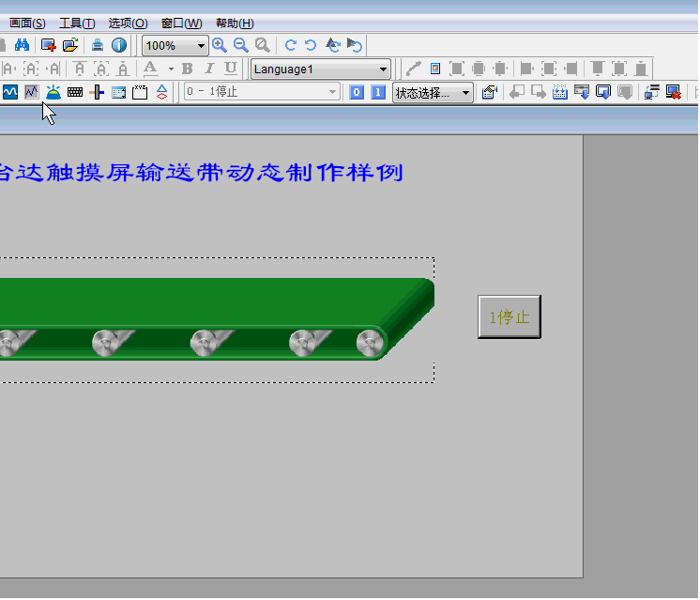Click the align text horizontal center icon
Image resolution: width=700 pixels, height=600 pixels.
pos(31,69)
